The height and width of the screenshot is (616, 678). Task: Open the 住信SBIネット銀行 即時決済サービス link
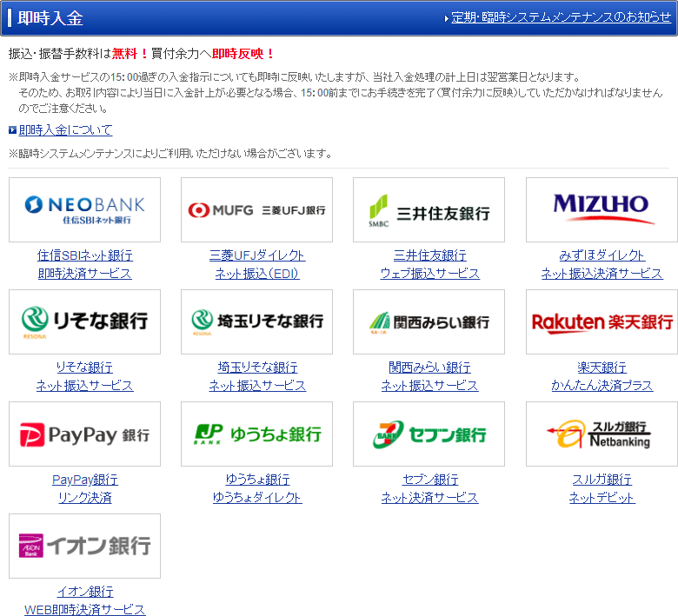tap(85, 264)
